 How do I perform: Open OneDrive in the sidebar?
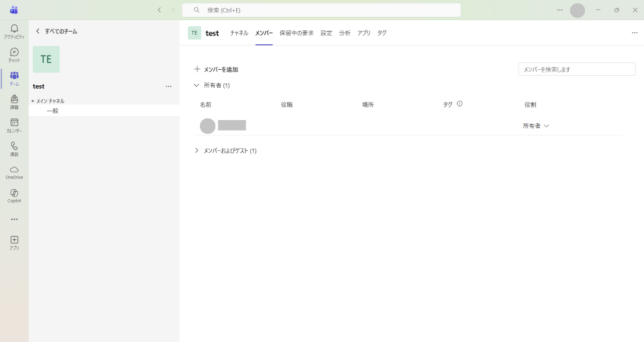(x=14, y=172)
